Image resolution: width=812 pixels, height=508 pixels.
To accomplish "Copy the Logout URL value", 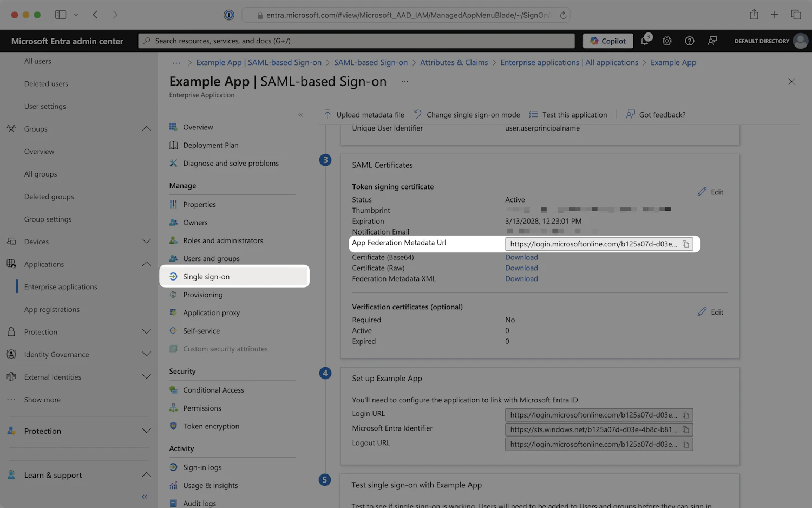I will pos(685,444).
